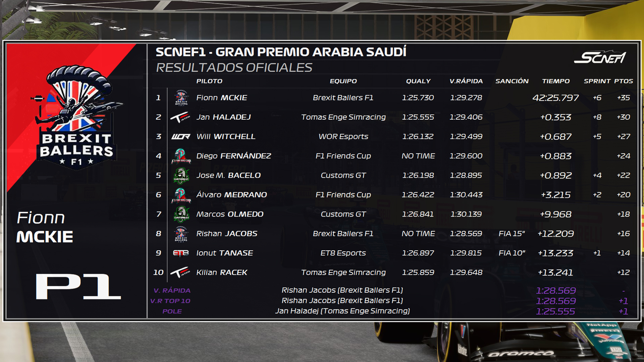Click Customs GT logo beside Marcos Olmedo
644x362 pixels.
point(181,214)
